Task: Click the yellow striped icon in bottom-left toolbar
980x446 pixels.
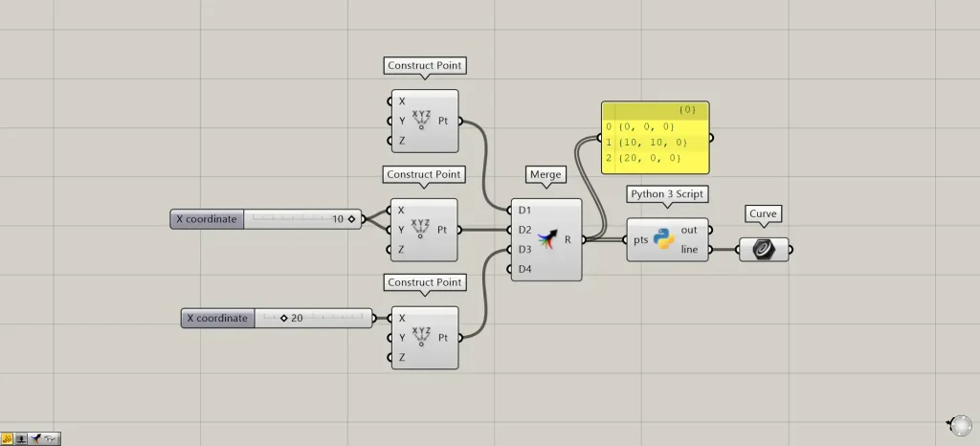Action: coord(8,438)
